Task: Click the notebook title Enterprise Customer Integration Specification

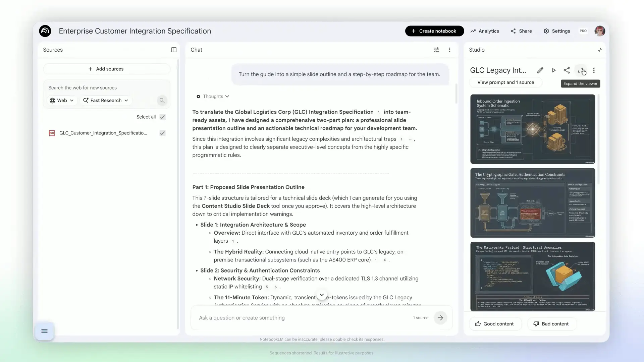Action: pos(135,31)
